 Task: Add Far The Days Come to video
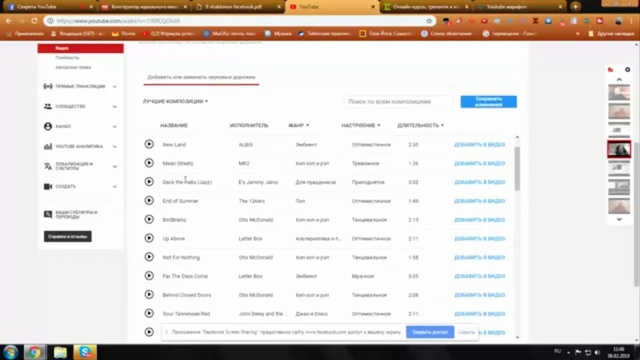click(x=480, y=276)
